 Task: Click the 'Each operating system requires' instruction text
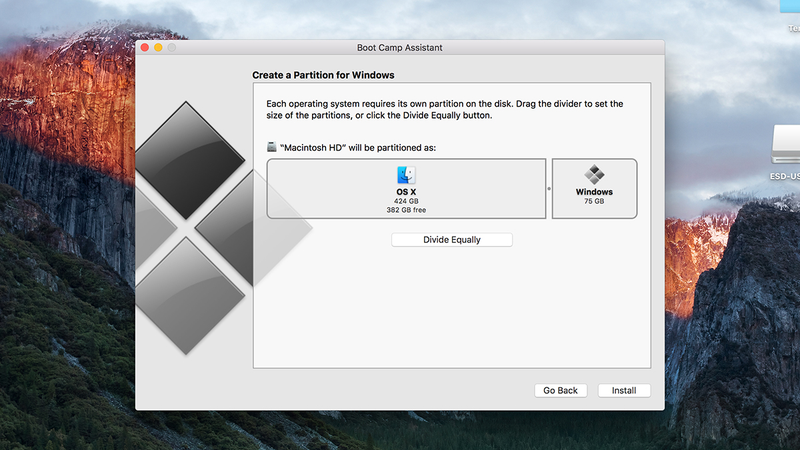(x=444, y=109)
